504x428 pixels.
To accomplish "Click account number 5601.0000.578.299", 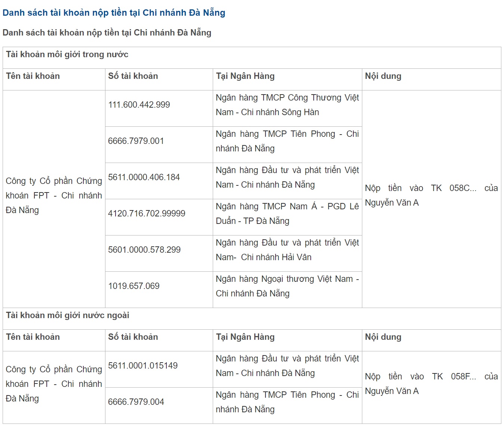I will click(x=144, y=250).
